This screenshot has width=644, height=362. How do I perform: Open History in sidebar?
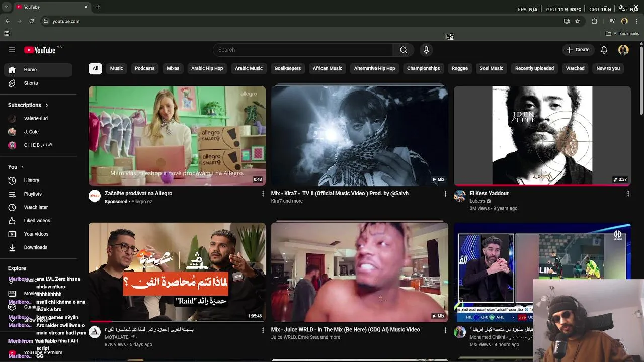[38, 180]
